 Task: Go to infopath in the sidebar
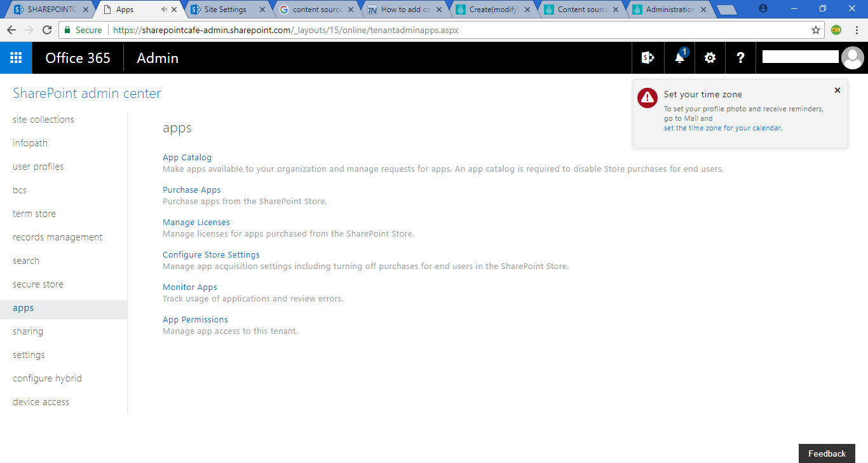tap(30, 143)
